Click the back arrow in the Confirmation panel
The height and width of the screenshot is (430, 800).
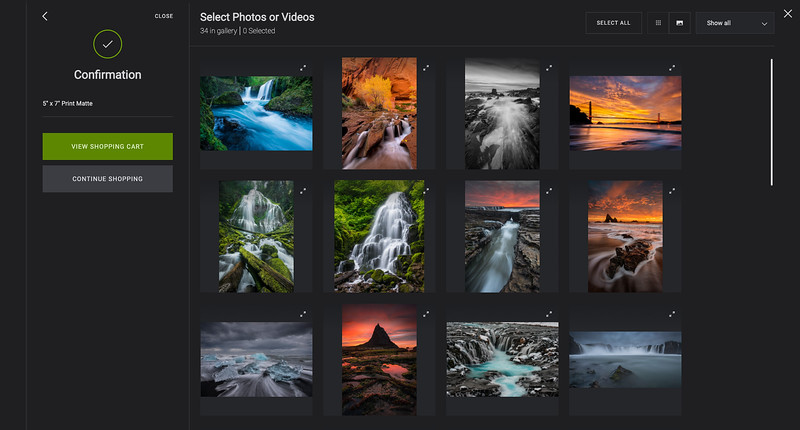tap(45, 16)
